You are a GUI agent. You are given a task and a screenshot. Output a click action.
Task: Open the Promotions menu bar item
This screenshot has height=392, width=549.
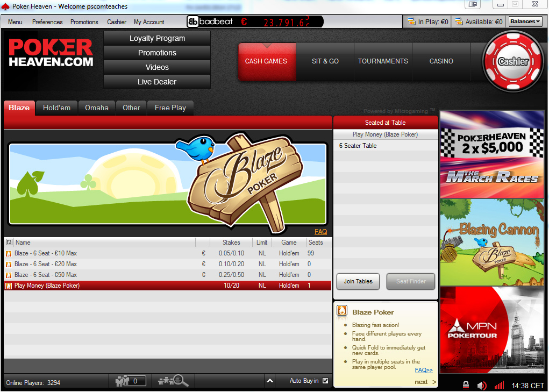[x=84, y=22]
